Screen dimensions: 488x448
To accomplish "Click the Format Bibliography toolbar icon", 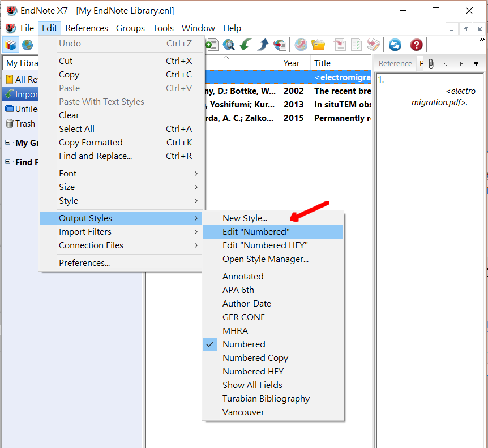I will (x=356, y=45).
